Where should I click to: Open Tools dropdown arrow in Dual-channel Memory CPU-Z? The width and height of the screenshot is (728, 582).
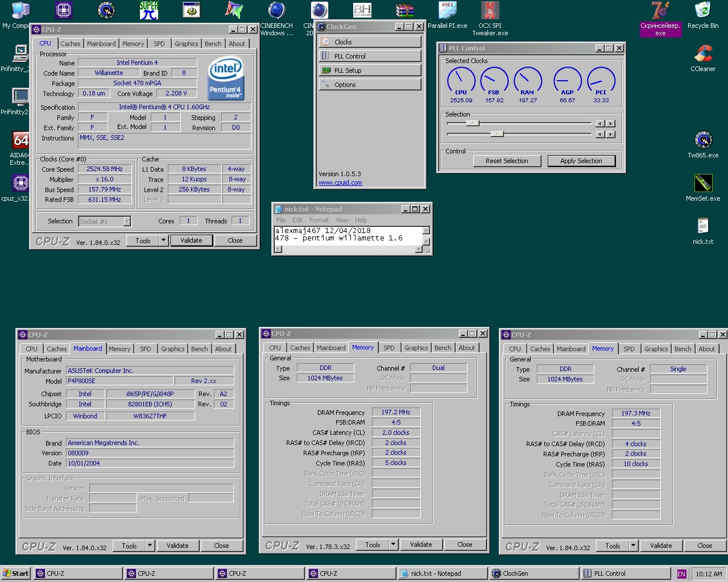(x=393, y=544)
